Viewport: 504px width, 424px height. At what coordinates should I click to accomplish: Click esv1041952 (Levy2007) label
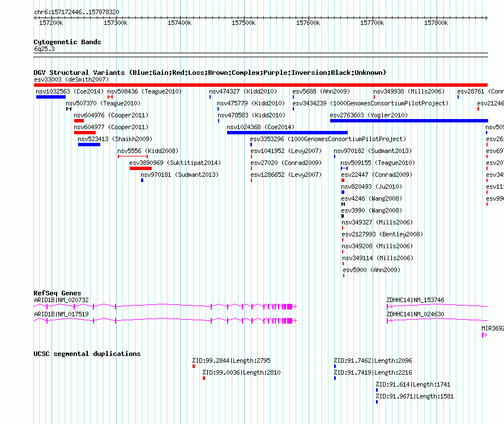point(286,151)
